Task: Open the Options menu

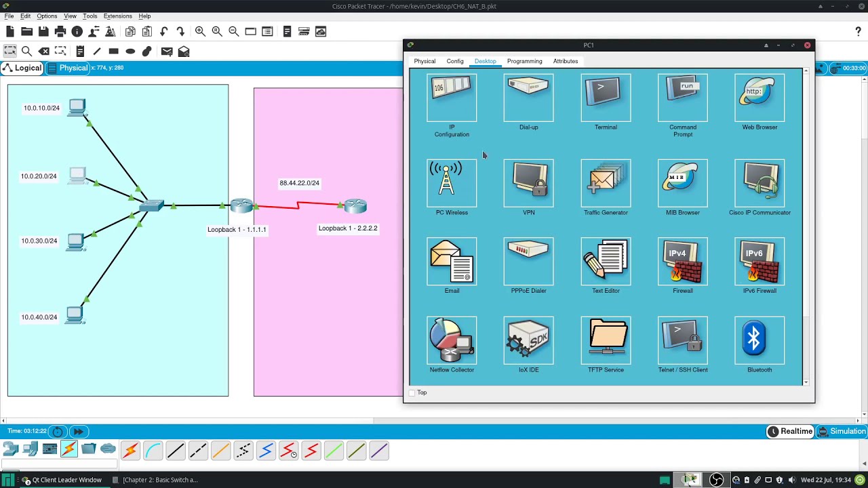Action: (47, 16)
